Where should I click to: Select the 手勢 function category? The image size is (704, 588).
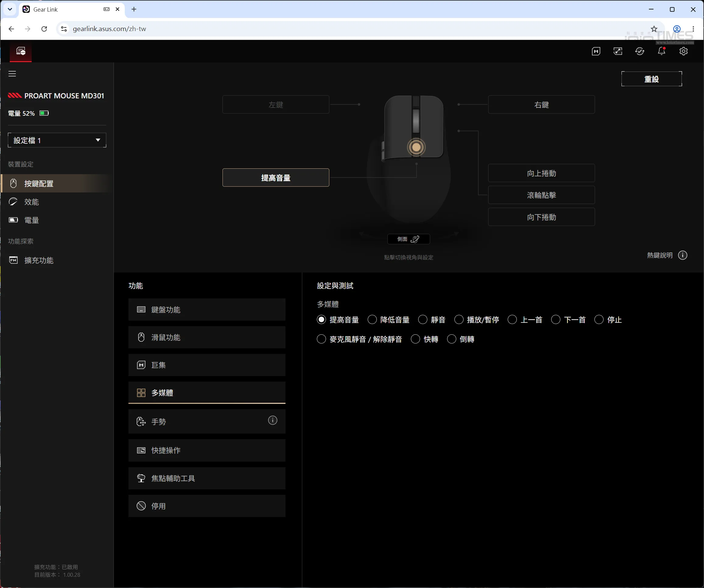click(x=207, y=422)
